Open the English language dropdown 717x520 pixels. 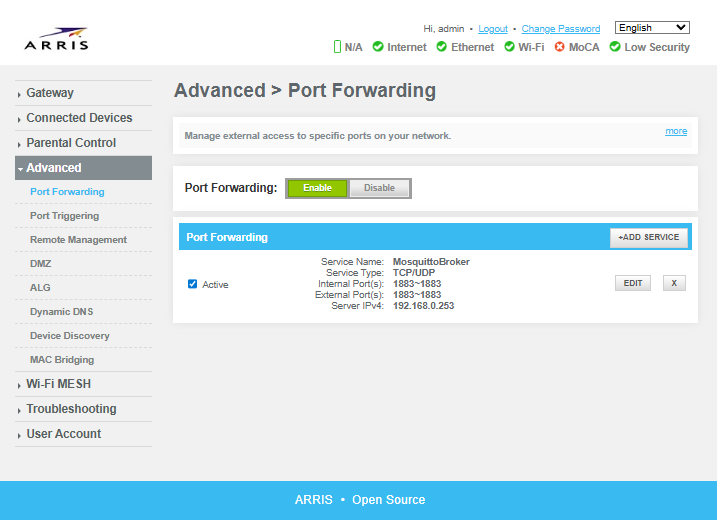tap(652, 28)
